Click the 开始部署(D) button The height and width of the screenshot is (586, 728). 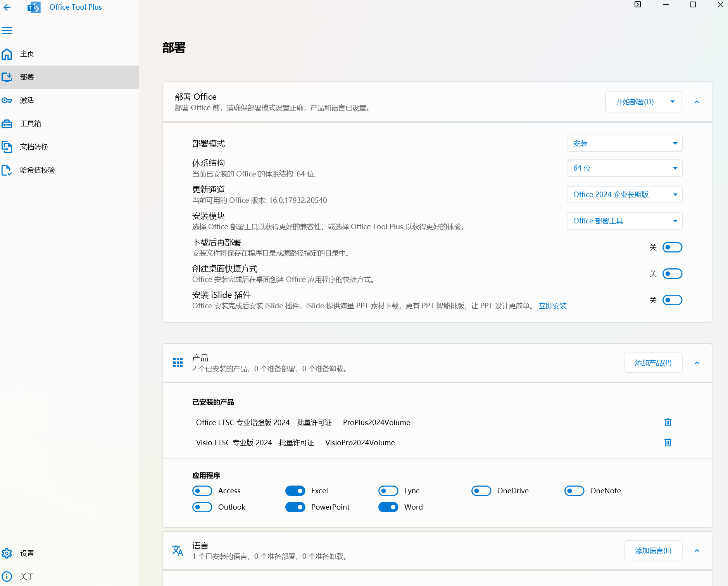pyautogui.click(x=635, y=102)
